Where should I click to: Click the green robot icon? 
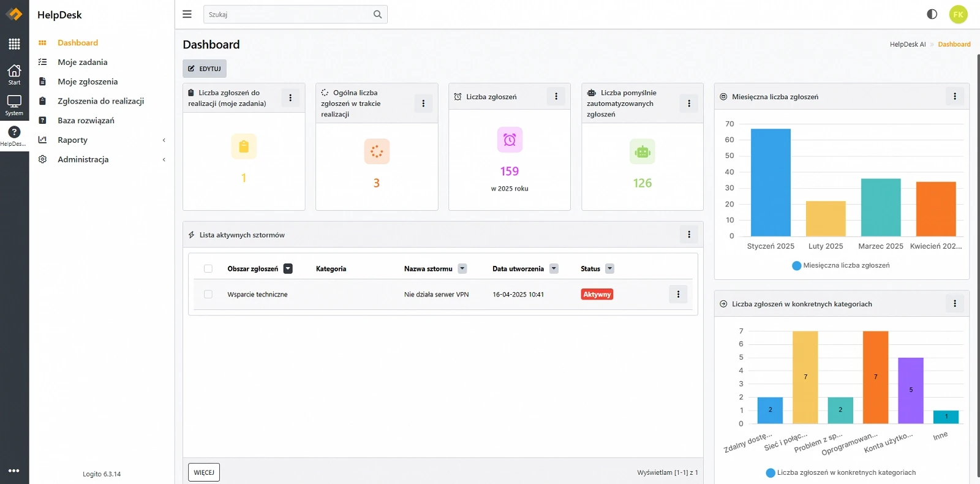pos(643,151)
